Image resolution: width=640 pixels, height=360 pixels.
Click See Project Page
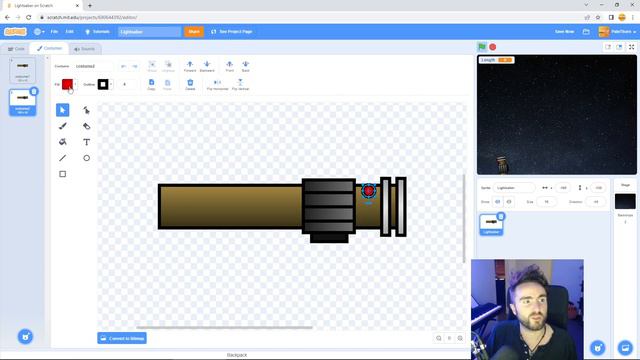click(231, 31)
